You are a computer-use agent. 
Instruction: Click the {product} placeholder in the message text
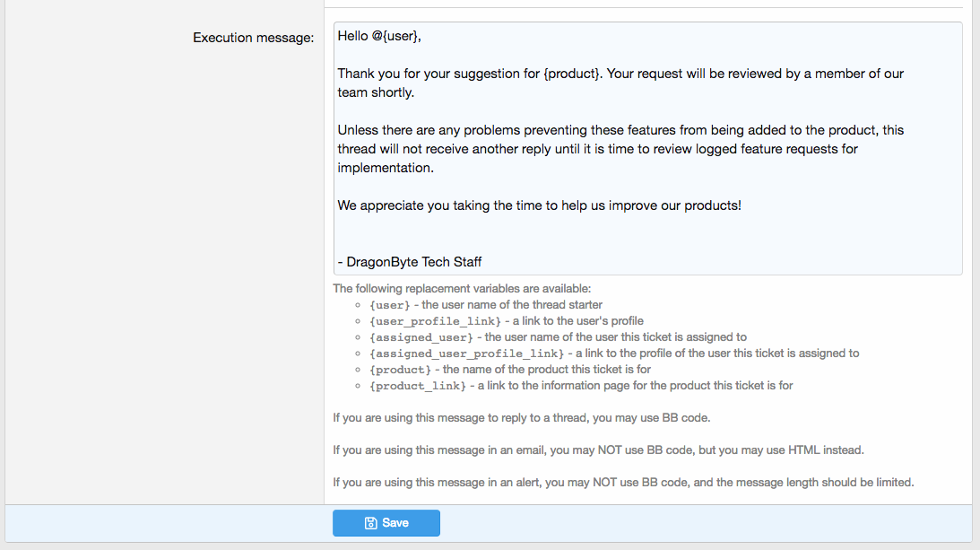point(571,74)
